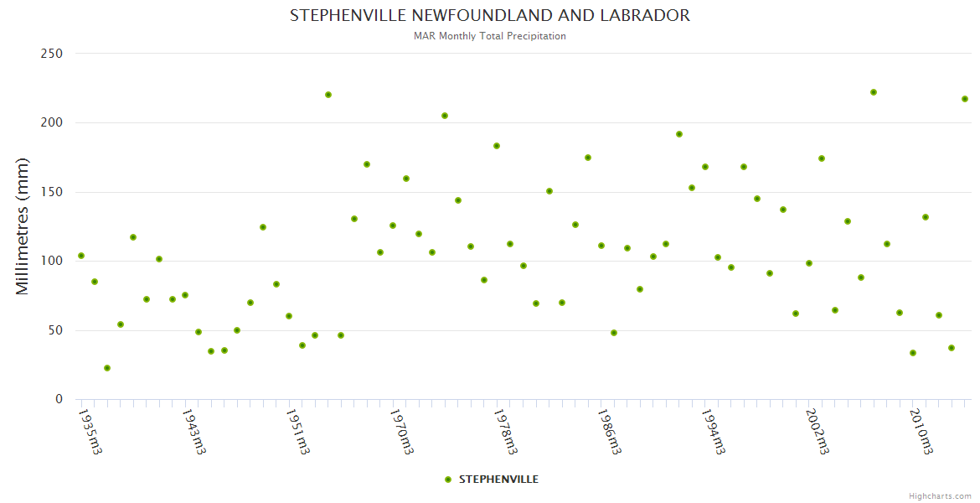980x503 pixels.
Task: Click the 1943m3 x-axis label
Action: [x=194, y=432]
